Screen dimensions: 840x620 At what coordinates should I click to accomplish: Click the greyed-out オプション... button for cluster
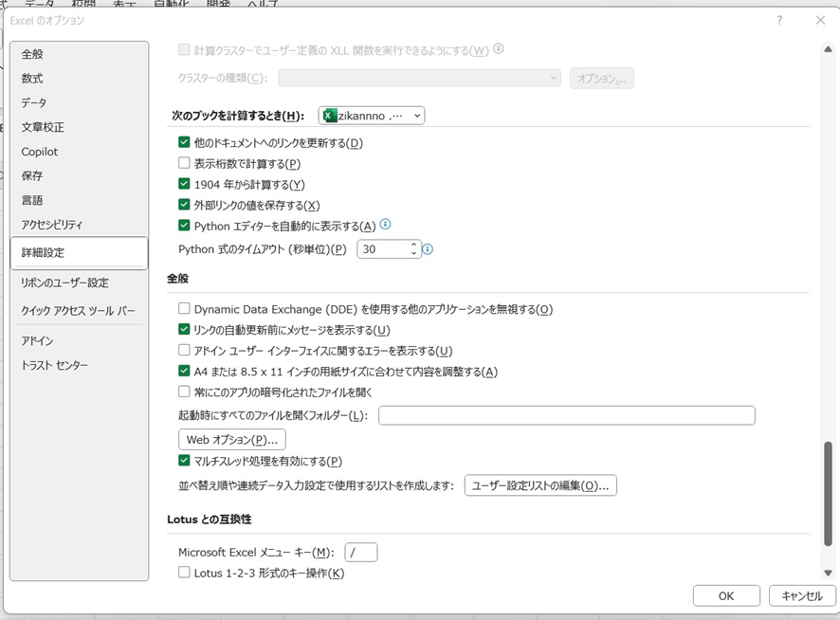pos(602,79)
